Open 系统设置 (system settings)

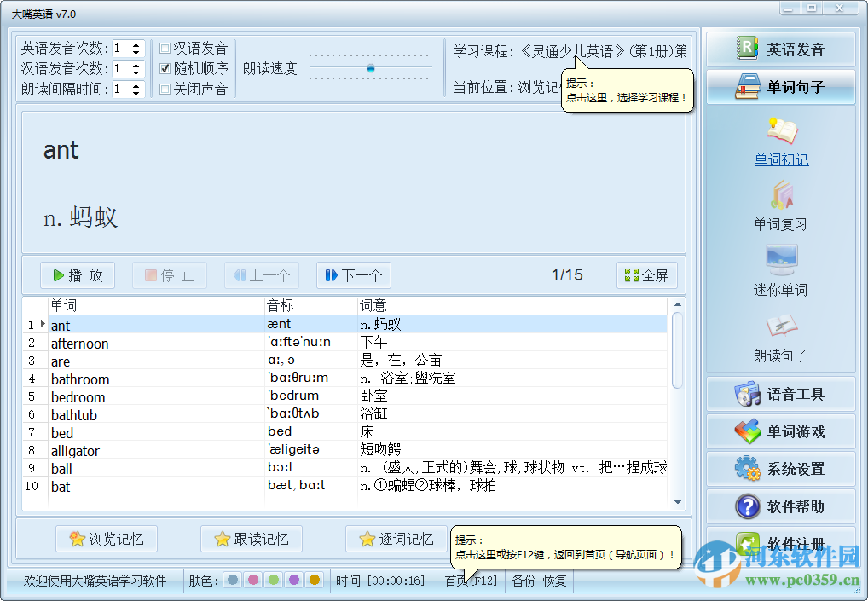tap(780, 469)
